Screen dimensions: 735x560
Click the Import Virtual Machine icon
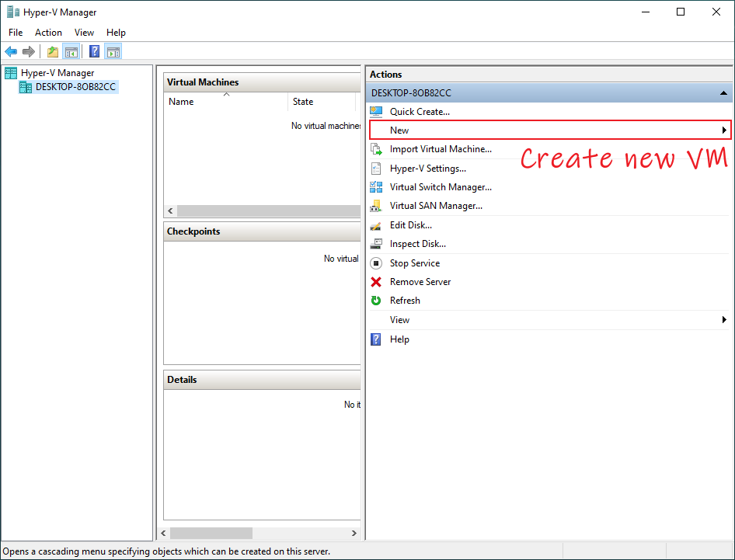[x=376, y=149]
